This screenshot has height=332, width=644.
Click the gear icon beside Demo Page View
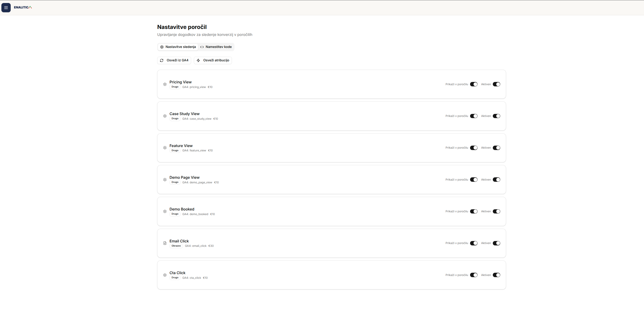coord(165,180)
